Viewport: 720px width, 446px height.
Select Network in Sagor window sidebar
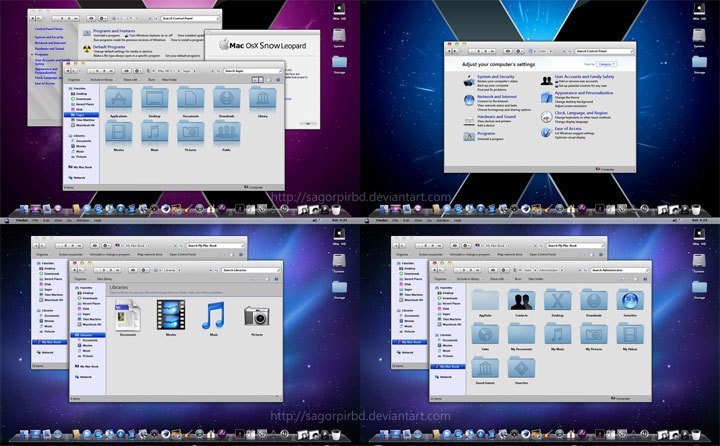pyautogui.click(x=79, y=177)
